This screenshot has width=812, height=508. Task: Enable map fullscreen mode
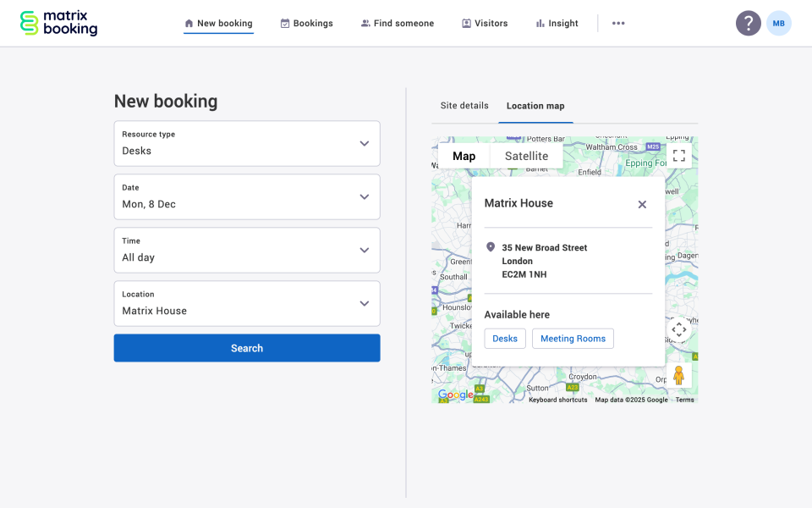tap(679, 156)
